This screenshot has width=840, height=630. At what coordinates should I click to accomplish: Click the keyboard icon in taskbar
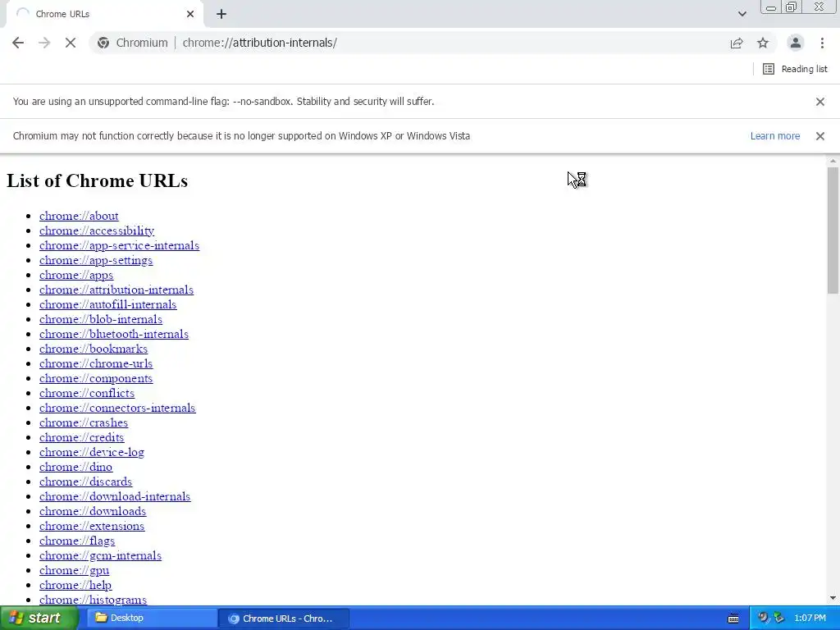pyautogui.click(x=733, y=619)
